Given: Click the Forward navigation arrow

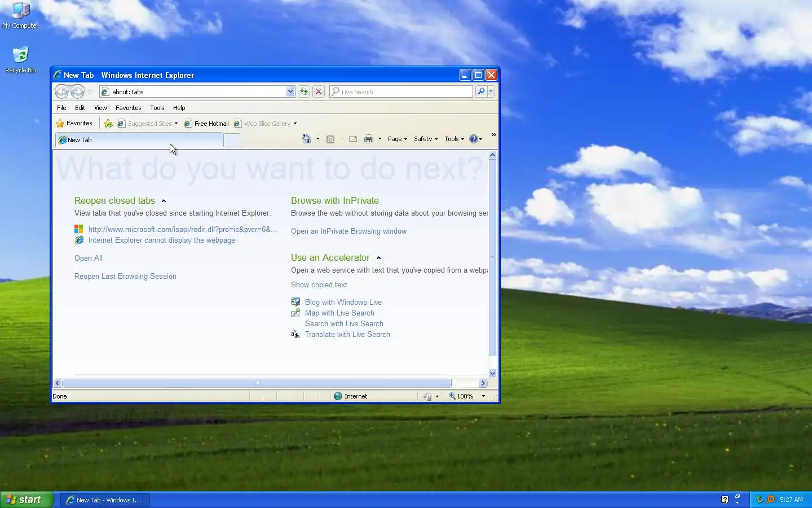Looking at the screenshot, I should click(x=77, y=91).
